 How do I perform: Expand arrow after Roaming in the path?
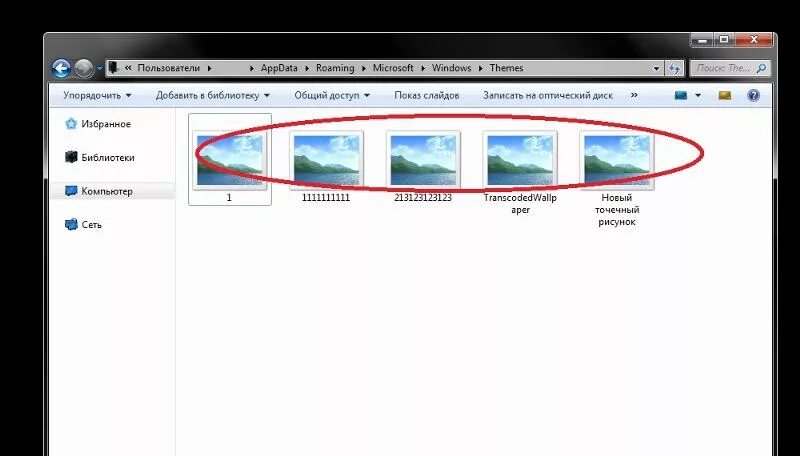(363, 68)
